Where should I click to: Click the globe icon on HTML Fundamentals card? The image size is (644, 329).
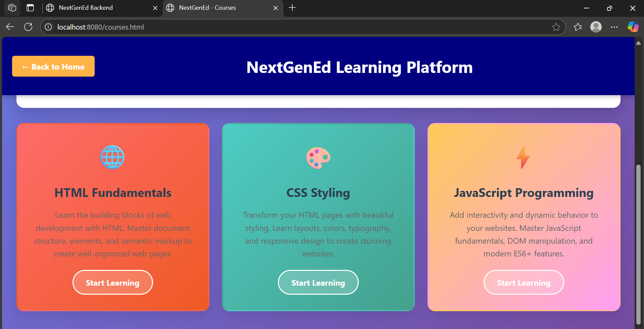(112, 157)
